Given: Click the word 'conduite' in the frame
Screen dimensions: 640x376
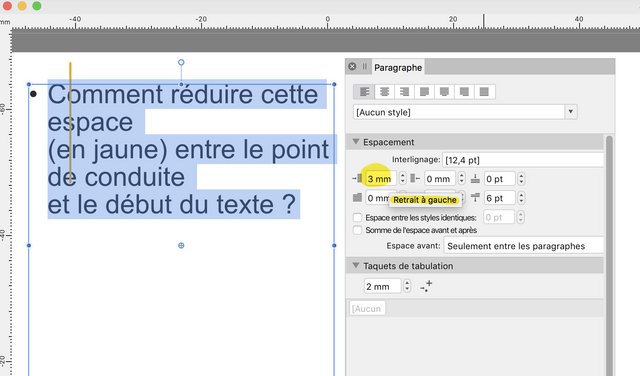Looking at the screenshot, I should click(135, 177).
